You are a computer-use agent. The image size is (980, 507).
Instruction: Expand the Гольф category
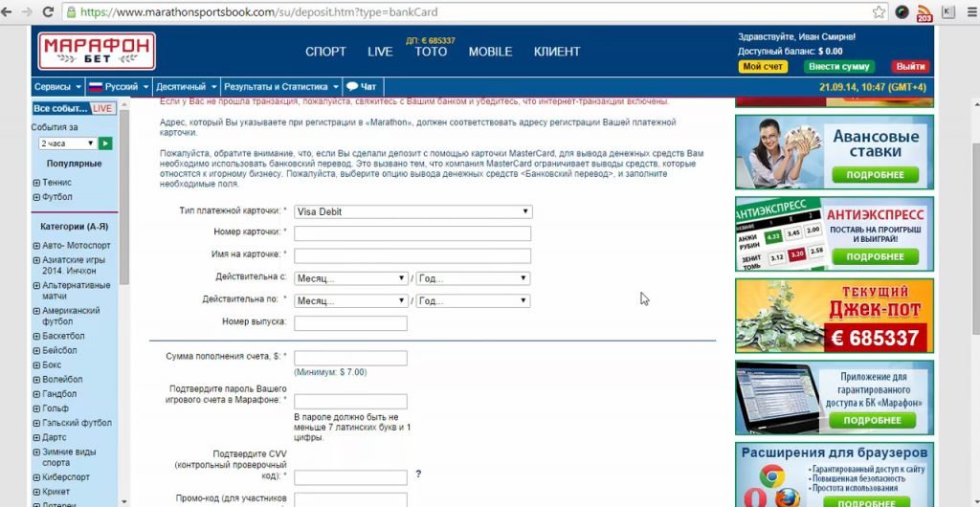pyautogui.click(x=36, y=409)
